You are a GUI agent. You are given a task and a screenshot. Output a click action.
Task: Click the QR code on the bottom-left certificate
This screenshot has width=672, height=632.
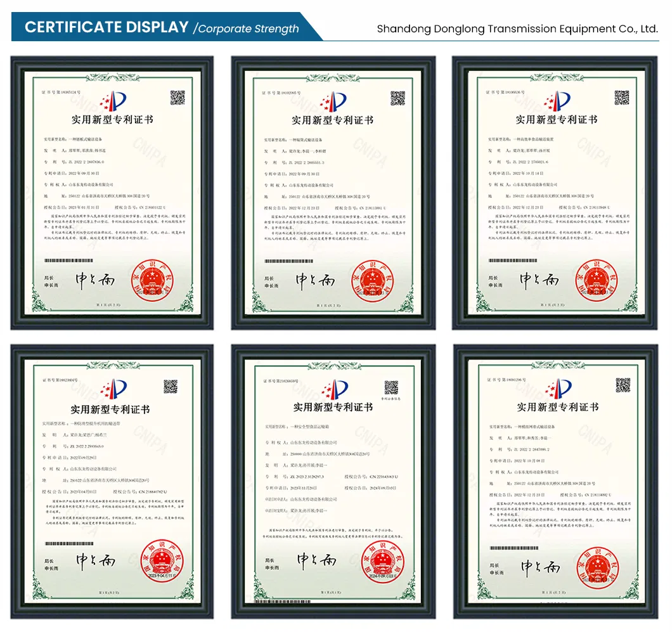[171, 386]
